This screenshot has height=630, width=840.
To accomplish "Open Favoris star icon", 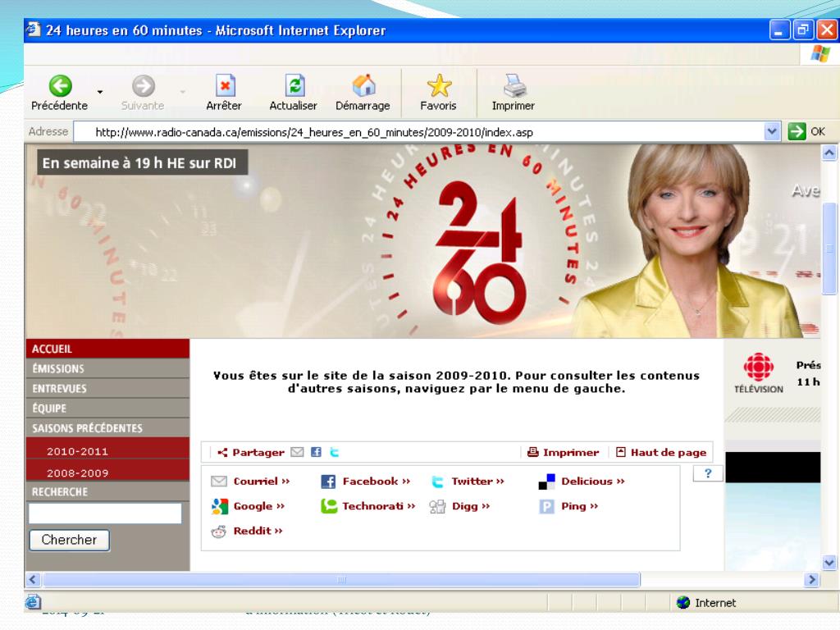I will [x=440, y=85].
